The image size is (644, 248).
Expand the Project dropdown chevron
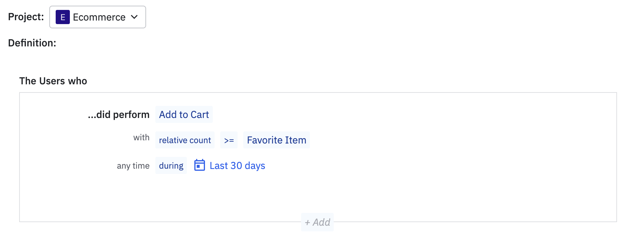coord(134,17)
